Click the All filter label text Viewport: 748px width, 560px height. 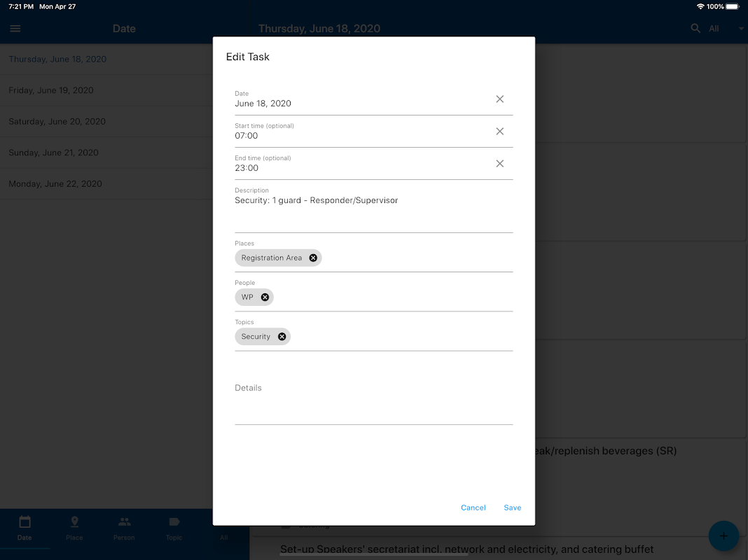tap(714, 29)
